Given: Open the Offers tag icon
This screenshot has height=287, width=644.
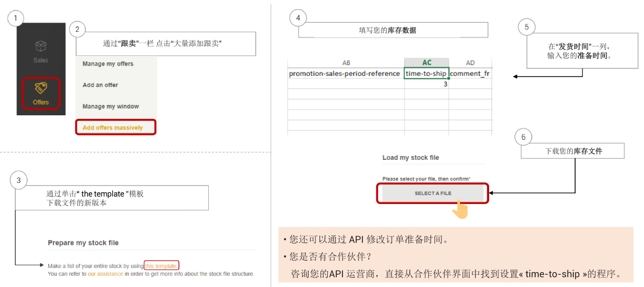Looking at the screenshot, I should tap(41, 88).
